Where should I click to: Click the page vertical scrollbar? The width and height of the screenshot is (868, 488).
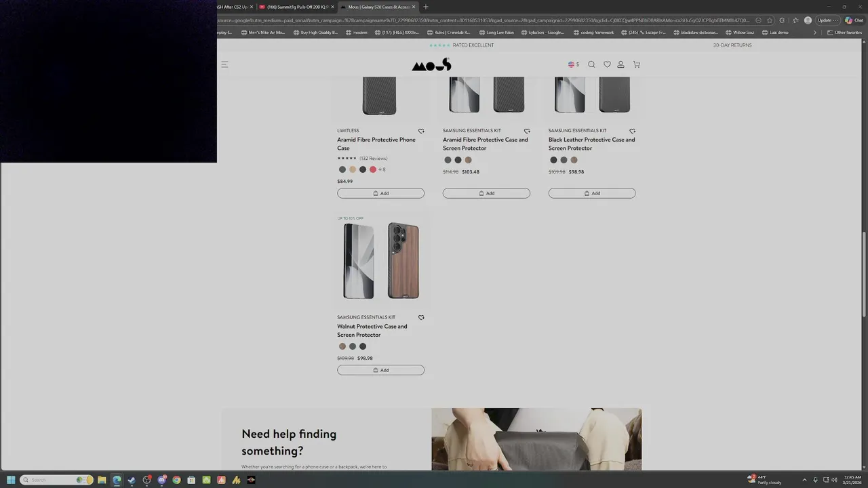click(865, 274)
